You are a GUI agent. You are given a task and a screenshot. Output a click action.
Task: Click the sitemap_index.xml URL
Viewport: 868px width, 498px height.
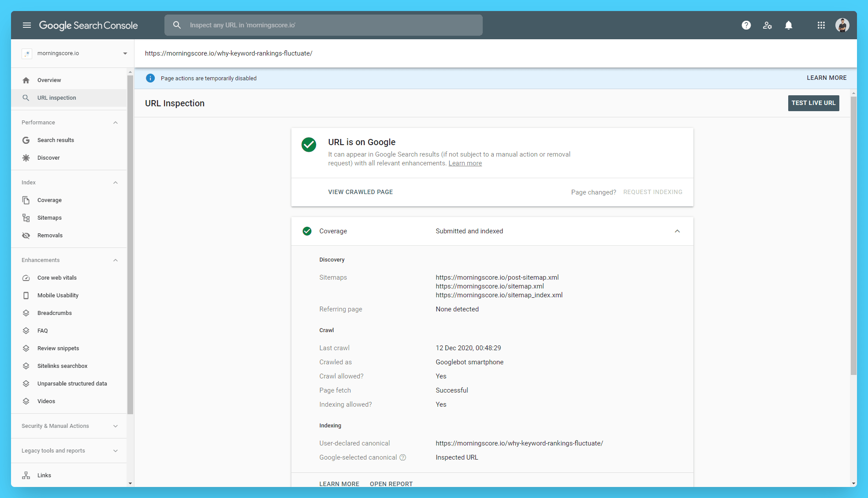pyautogui.click(x=499, y=295)
